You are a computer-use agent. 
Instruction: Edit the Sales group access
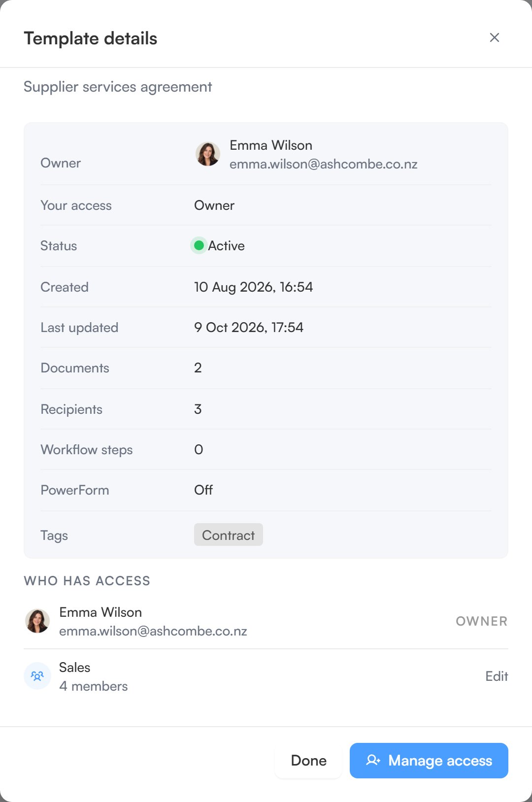click(497, 676)
